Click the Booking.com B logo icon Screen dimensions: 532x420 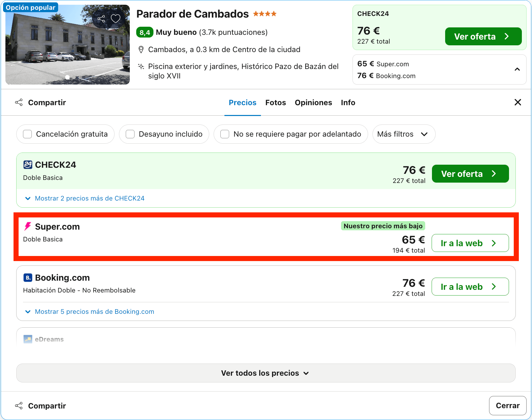[28, 278]
